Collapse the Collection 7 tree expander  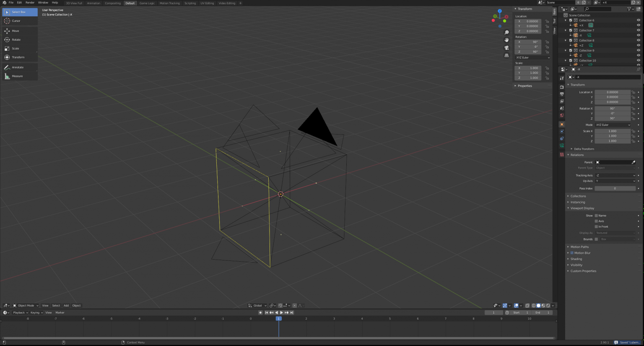point(566,30)
